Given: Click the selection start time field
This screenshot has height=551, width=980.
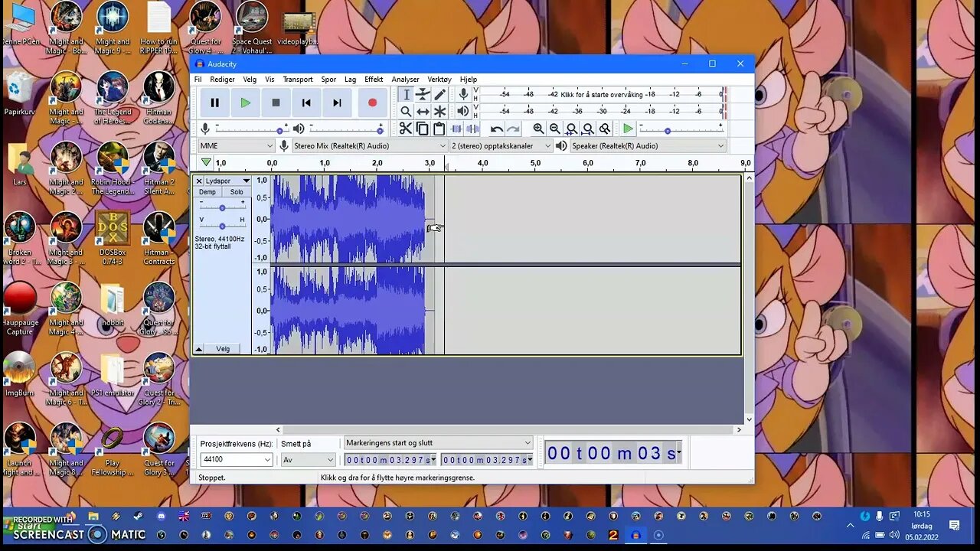Looking at the screenshot, I should click(x=390, y=459).
